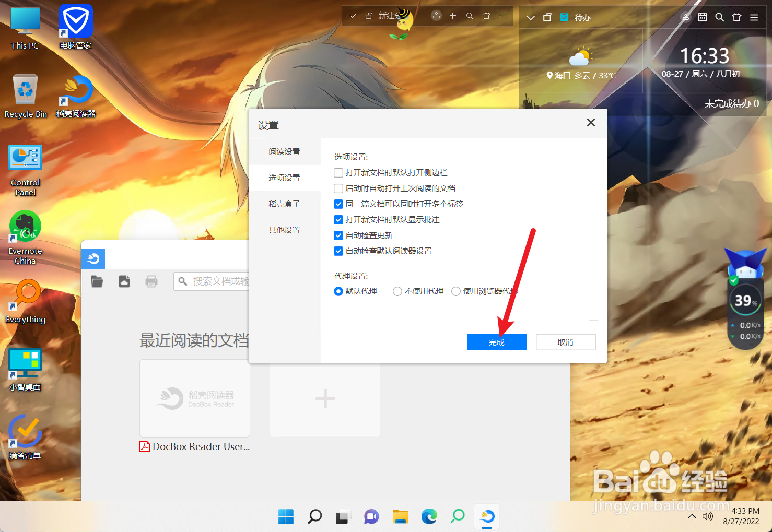This screenshot has height=532, width=772.
Task: Uncheck 打开新文档时默认显示批注
Action: click(338, 220)
